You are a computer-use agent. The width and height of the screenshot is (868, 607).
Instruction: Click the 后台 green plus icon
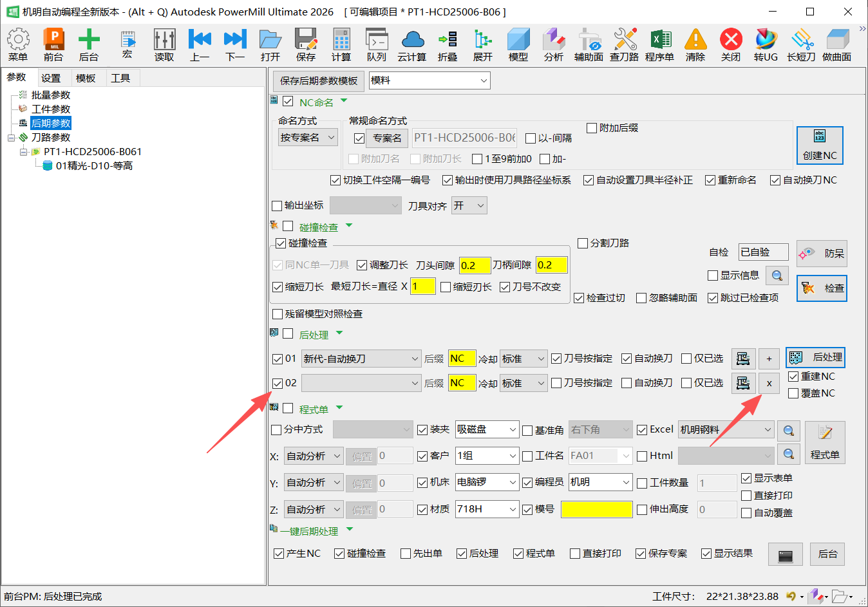coord(89,44)
